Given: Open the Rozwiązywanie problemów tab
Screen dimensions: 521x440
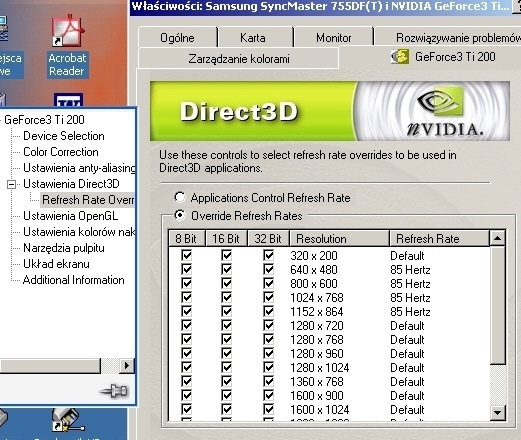Looking at the screenshot, I should click(x=448, y=38).
